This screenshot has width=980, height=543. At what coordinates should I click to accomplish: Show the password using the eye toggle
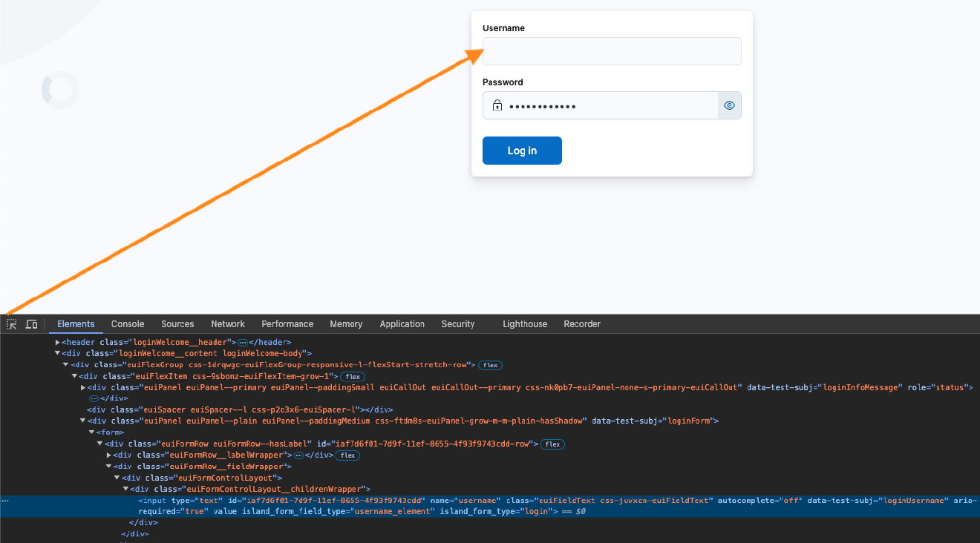tap(729, 105)
